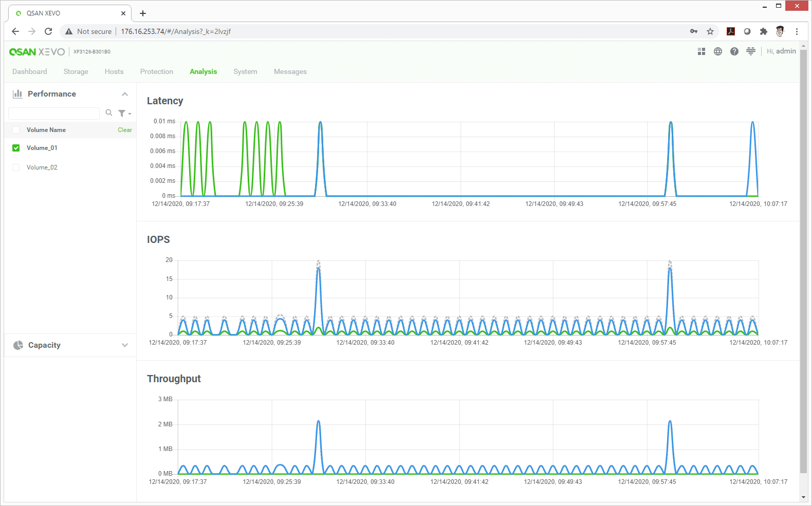The height and width of the screenshot is (506, 812).
Task: Click the browser forward arrow
Action: pyautogui.click(x=32, y=31)
